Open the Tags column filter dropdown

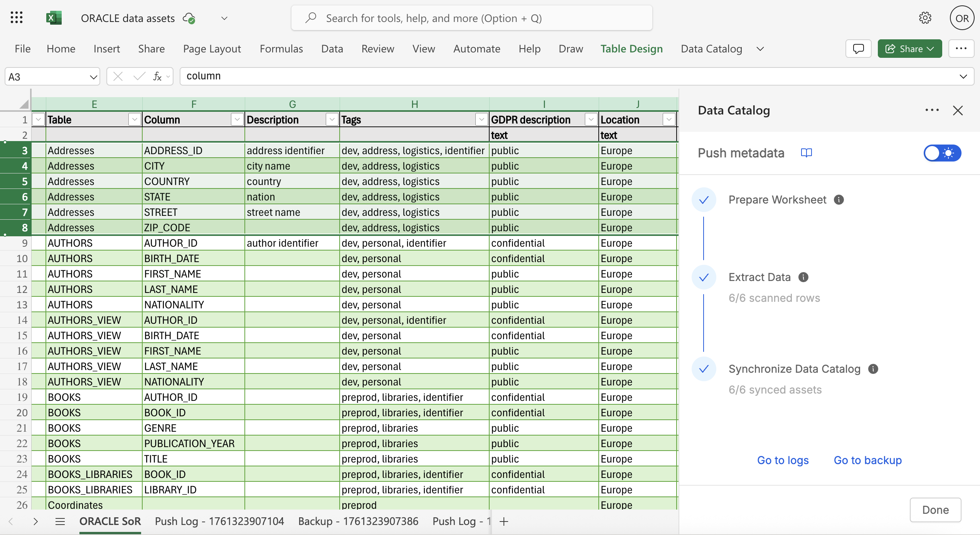pos(481,119)
